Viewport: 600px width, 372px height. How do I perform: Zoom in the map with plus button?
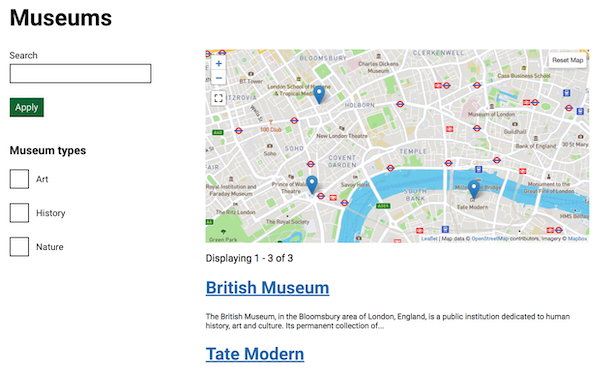(x=218, y=64)
